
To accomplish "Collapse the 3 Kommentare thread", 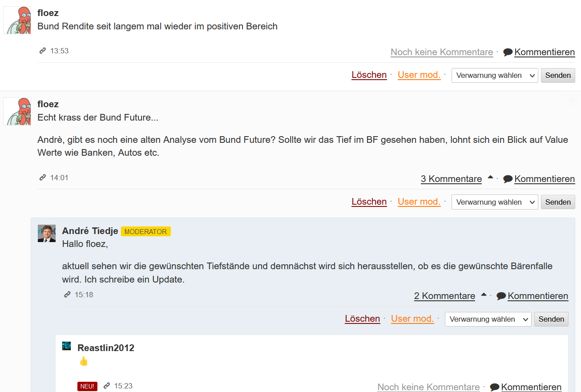I will click(x=490, y=177).
